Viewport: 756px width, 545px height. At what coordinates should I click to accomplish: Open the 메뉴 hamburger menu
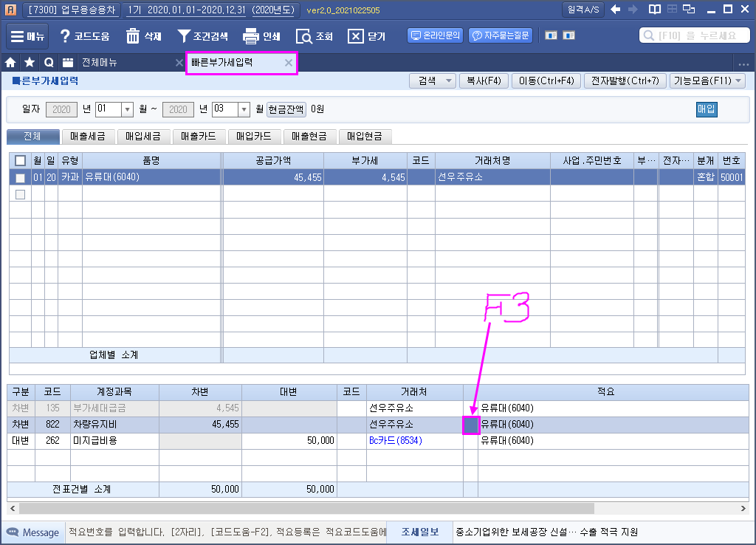coord(27,36)
